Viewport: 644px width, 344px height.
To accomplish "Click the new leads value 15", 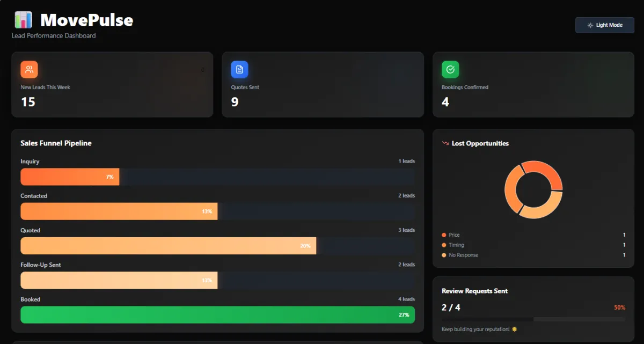I will (28, 102).
